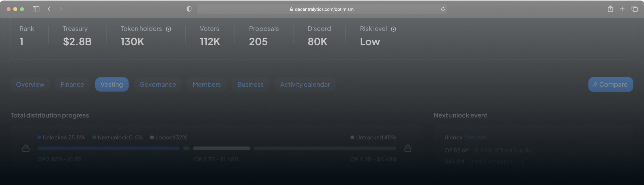Viewport: 644px width, 185px height.
Task: Click the Treasury value $2.8B
Action: pos(77,42)
